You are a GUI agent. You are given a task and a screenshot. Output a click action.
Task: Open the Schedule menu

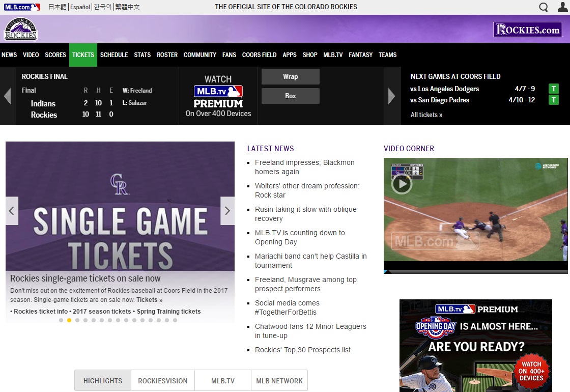[x=114, y=55]
